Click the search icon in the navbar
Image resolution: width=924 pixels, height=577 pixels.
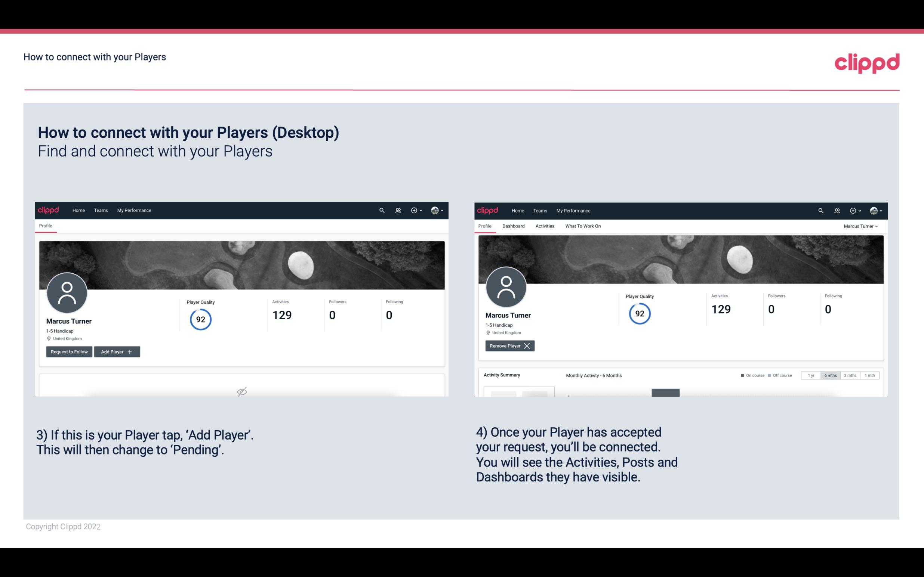coord(381,211)
